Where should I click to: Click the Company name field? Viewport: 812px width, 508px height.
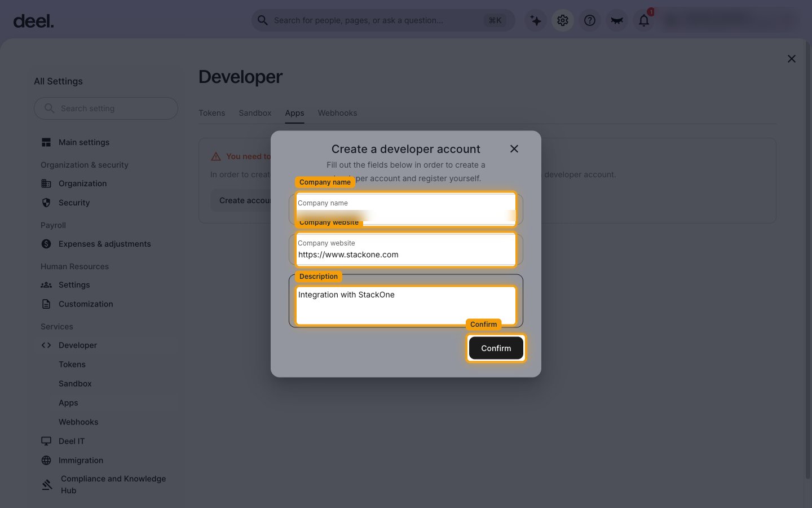(406, 209)
